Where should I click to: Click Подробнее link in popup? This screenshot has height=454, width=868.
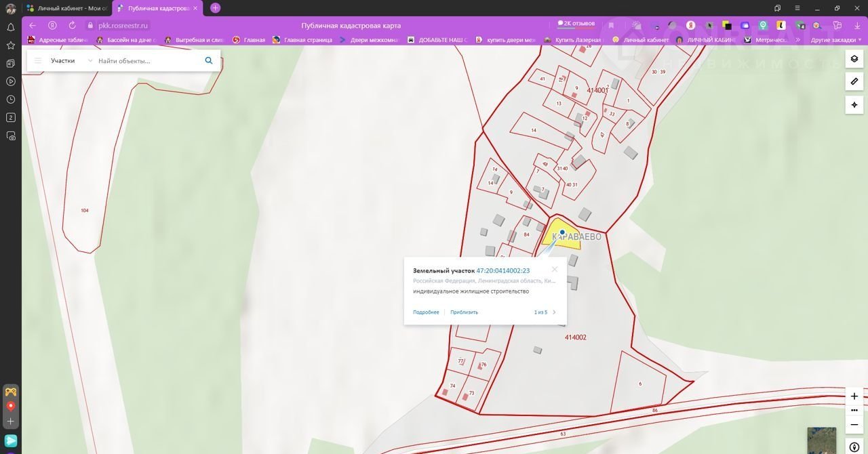click(426, 312)
